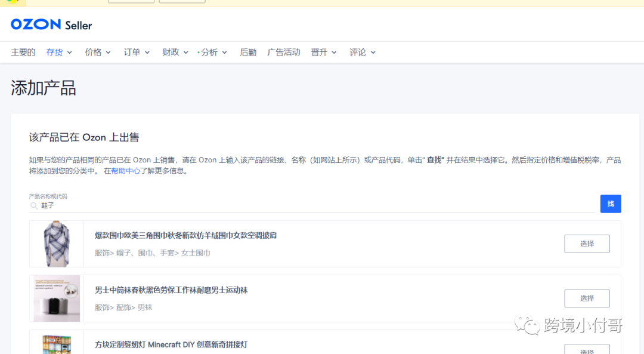This screenshot has height=354, width=644.
Task: Click the 爆款围巾欧美三角围巾 product title
Action: [185, 235]
